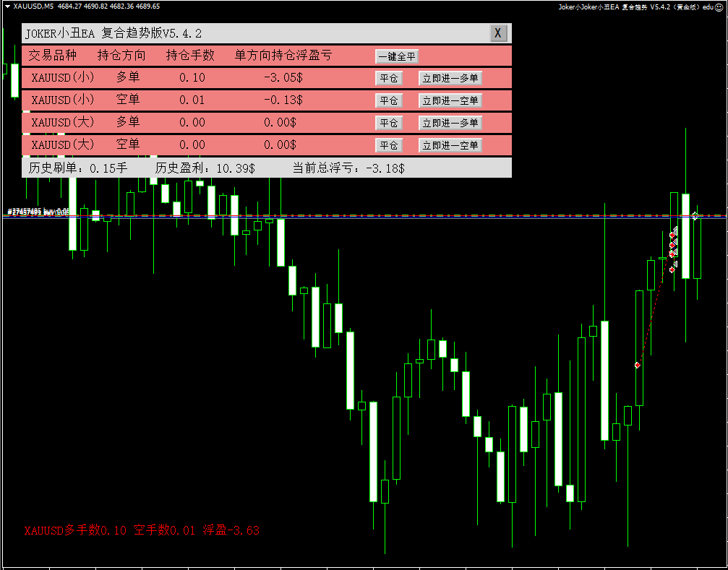Click 立即进一空单 in XAUUSD(大) row
Image resolution: width=728 pixels, height=570 pixels.
click(x=450, y=146)
